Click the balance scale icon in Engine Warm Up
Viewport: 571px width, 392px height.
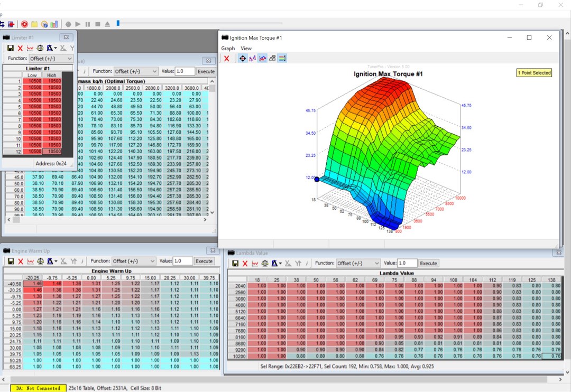click(x=40, y=262)
